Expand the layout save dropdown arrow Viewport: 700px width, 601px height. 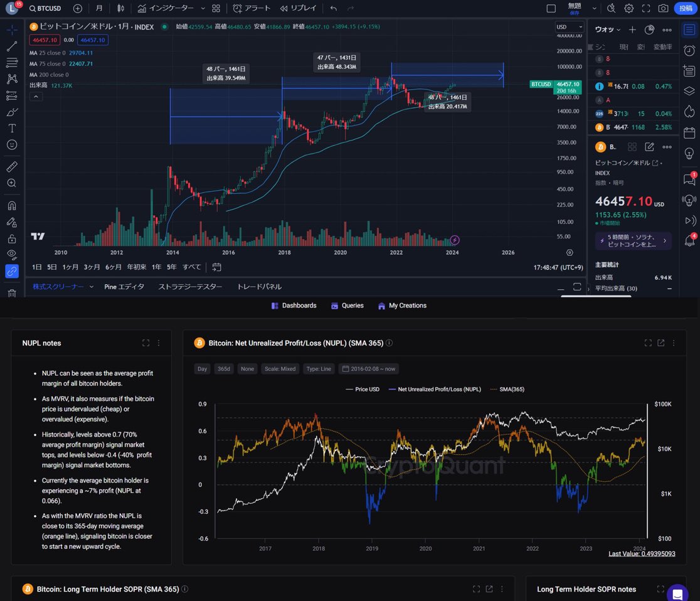tap(594, 9)
